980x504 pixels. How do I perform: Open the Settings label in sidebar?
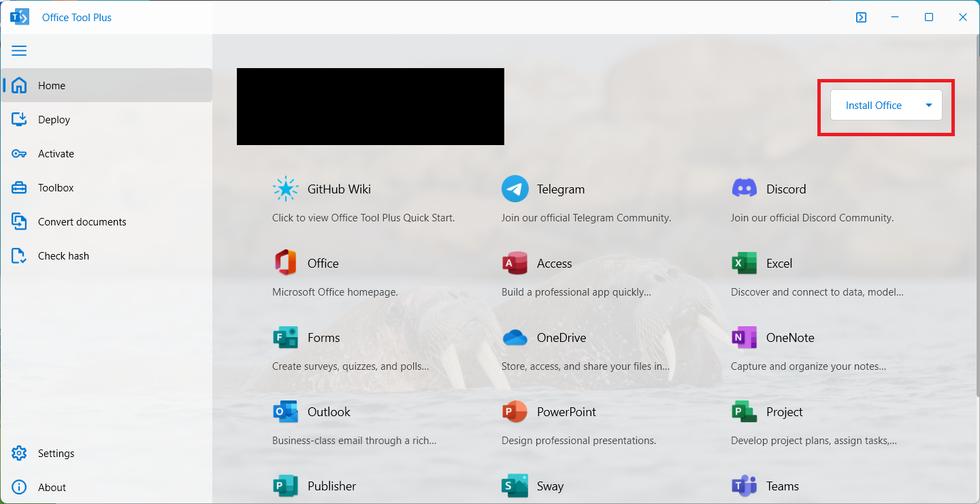point(56,454)
